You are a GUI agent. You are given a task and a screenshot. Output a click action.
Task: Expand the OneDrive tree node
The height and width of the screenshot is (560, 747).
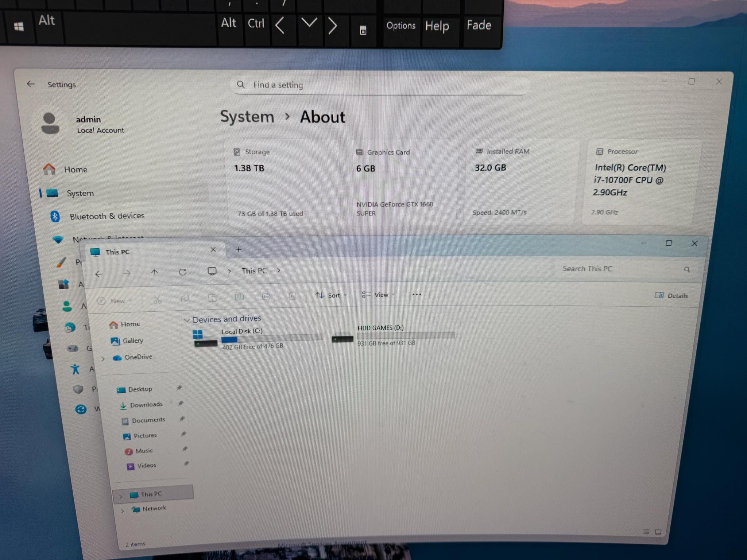[x=103, y=359]
